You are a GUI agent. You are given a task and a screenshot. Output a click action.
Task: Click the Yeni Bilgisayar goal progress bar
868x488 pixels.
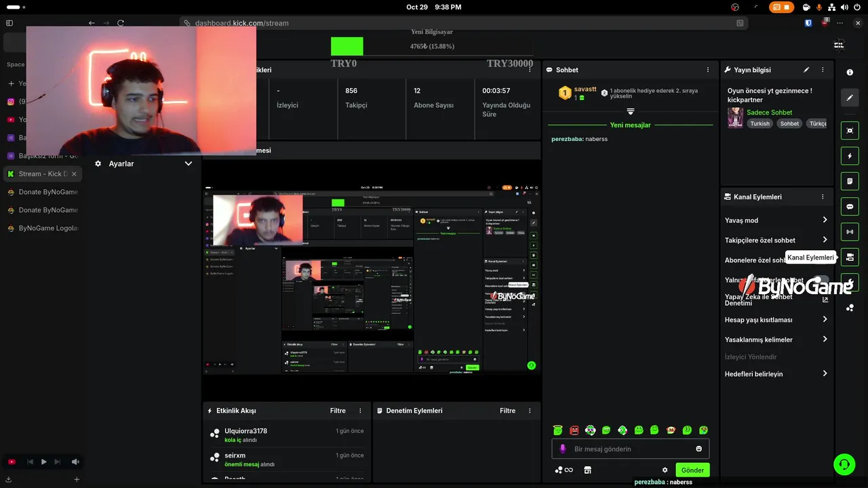[x=432, y=47]
